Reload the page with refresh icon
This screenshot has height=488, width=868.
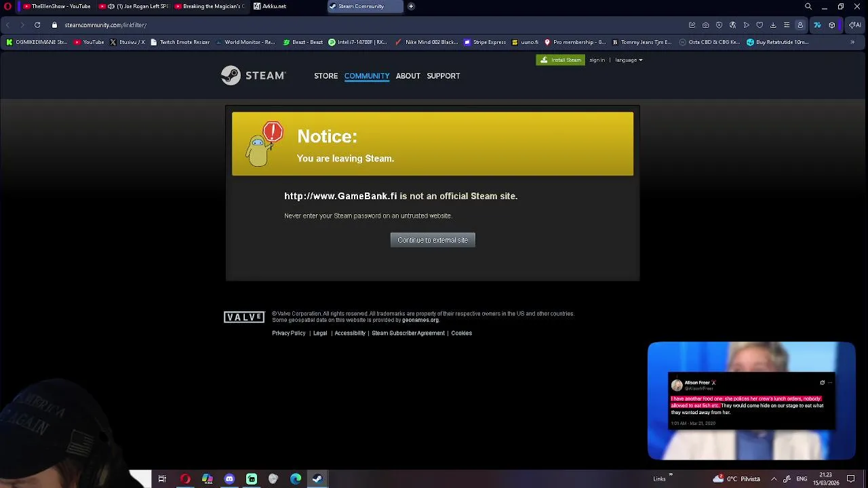click(x=37, y=25)
